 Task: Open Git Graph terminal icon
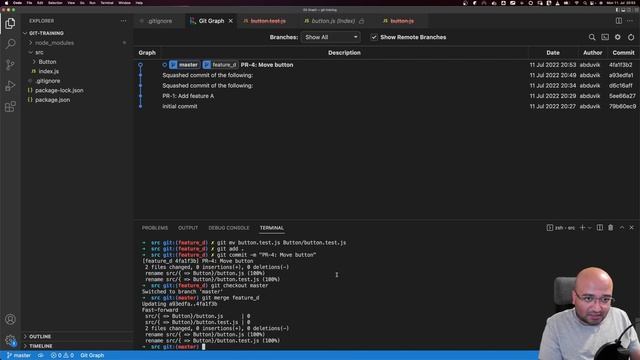(x=605, y=37)
